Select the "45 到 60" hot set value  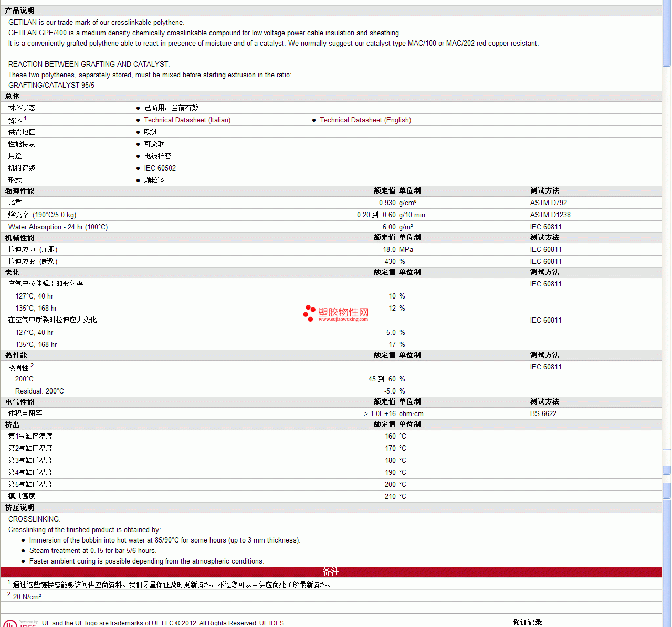point(382,379)
